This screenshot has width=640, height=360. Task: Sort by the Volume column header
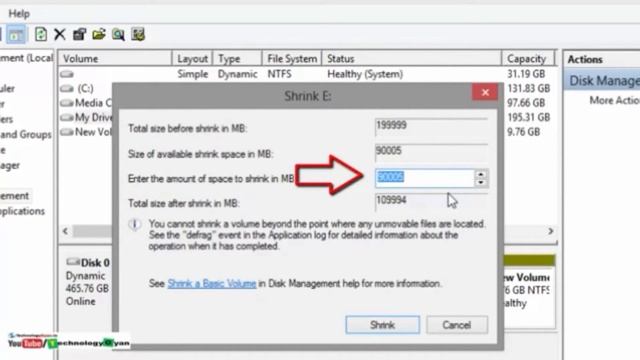[x=115, y=59]
